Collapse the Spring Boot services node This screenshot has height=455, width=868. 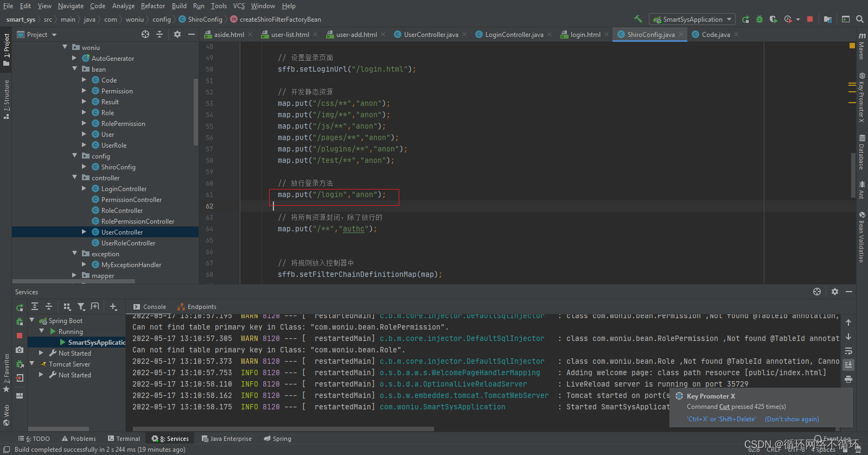pos(32,320)
